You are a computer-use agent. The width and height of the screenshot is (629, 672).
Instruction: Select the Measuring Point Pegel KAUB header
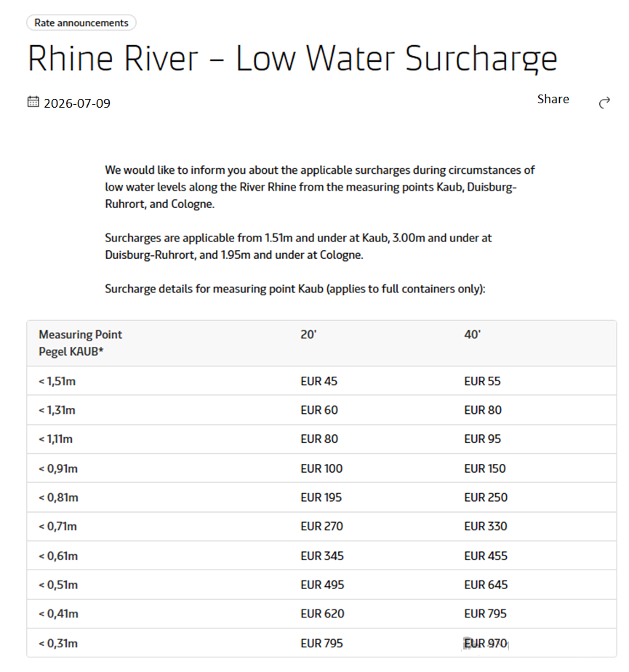[81, 343]
